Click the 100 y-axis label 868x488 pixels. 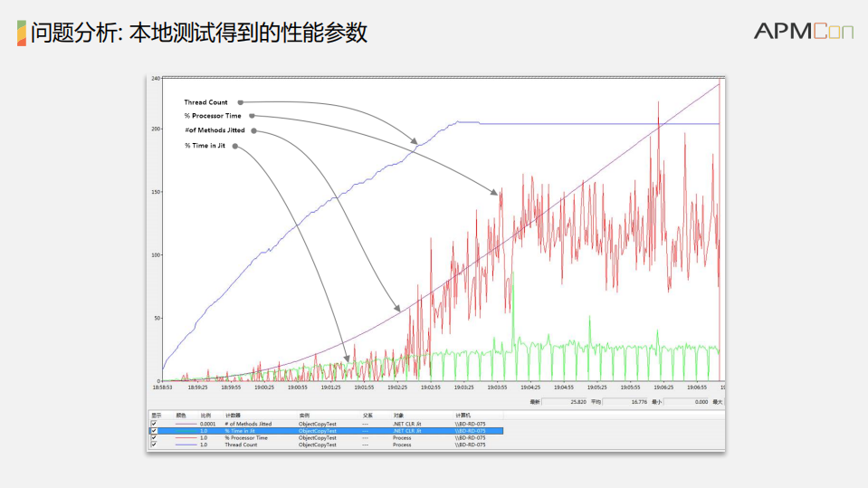[x=156, y=254]
